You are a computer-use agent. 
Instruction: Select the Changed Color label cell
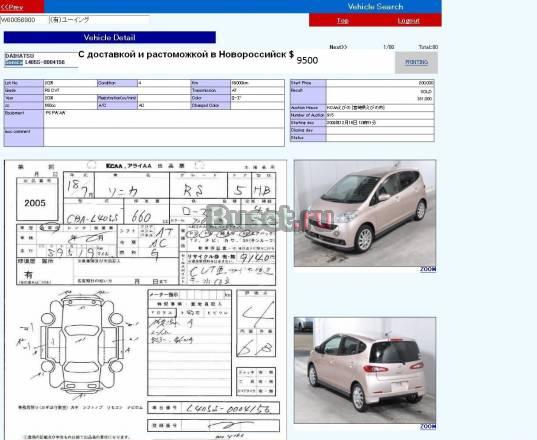211,106
